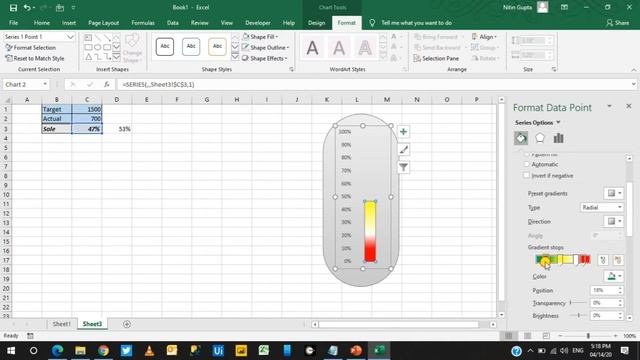
Task: Click the Share button
Action: point(617,23)
